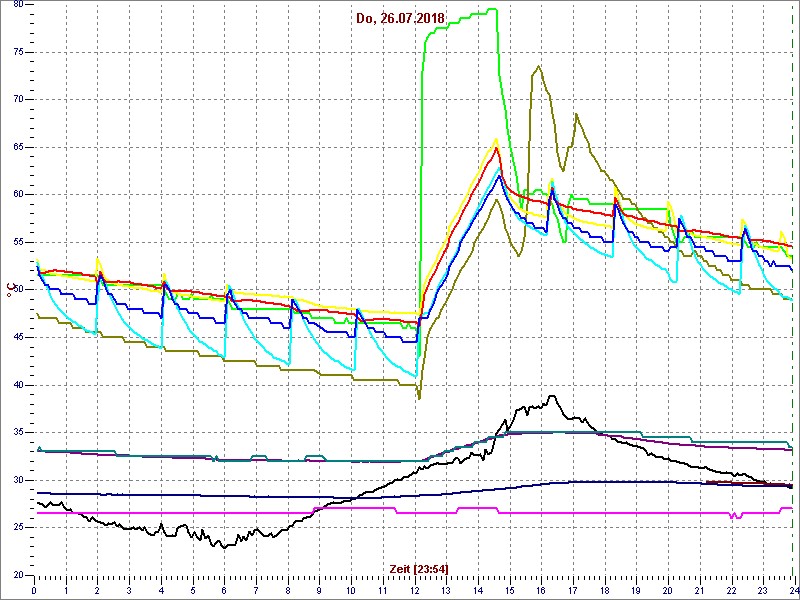Screen dimensions: 800x600
Task: Click the 6 hour tick label
Action: [x=225, y=590]
